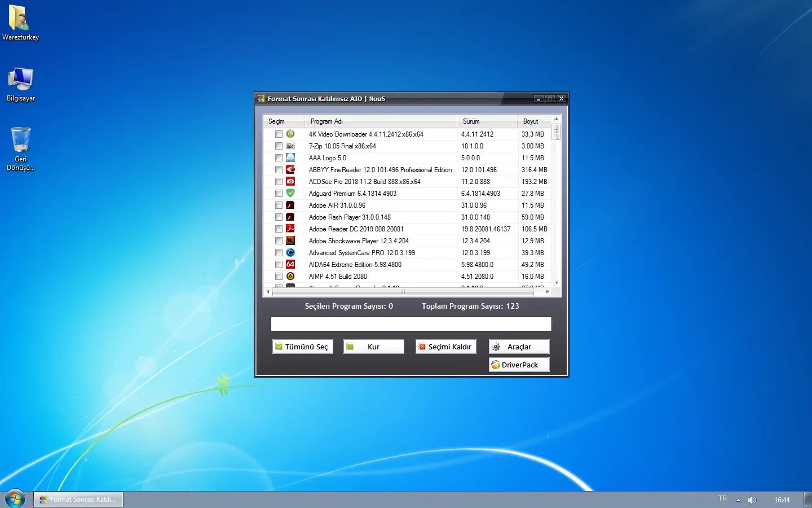
Task: Open the Araçlar tools button
Action: tap(519, 347)
